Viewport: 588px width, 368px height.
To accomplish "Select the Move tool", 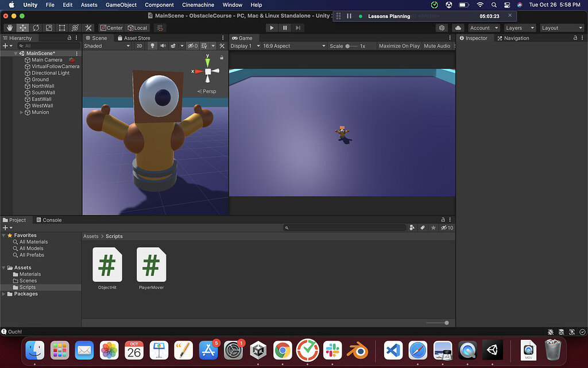I will tap(23, 28).
